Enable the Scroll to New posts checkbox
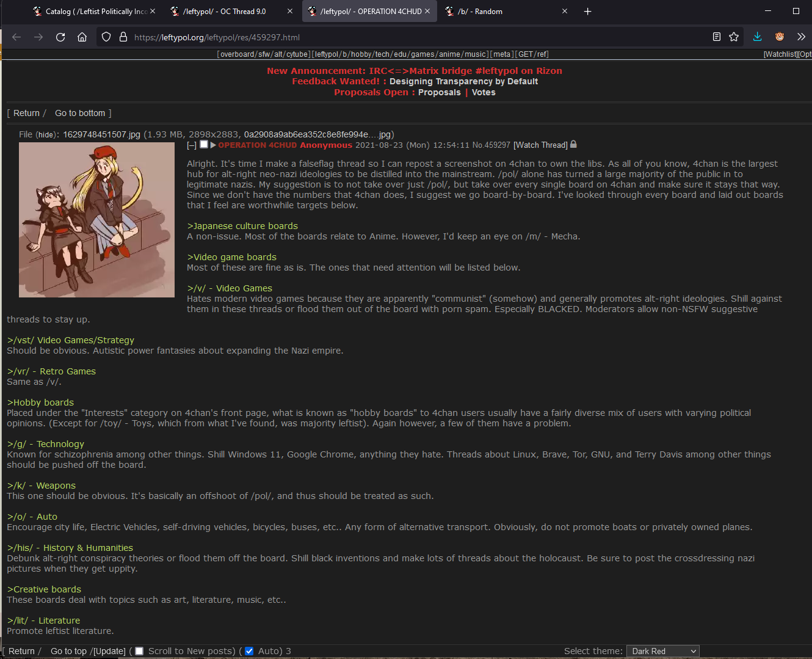812x659 pixels. pyautogui.click(x=139, y=651)
